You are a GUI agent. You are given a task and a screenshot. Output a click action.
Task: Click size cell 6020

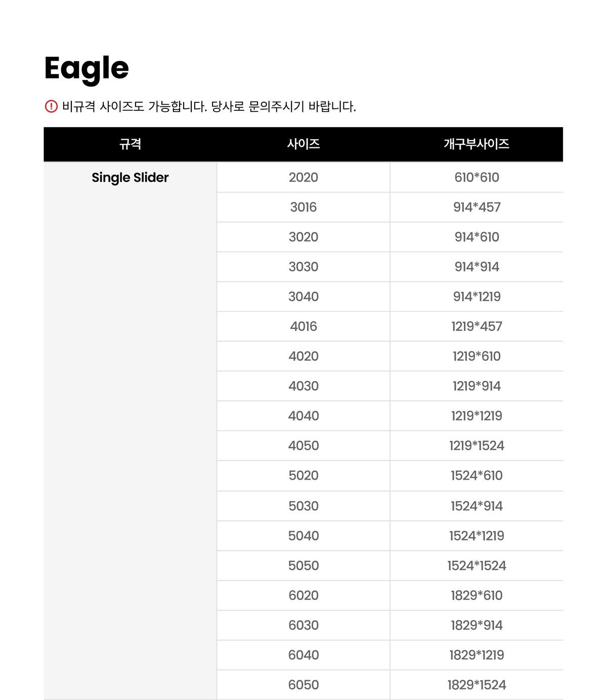pyautogui.click(x=303, y=596)
